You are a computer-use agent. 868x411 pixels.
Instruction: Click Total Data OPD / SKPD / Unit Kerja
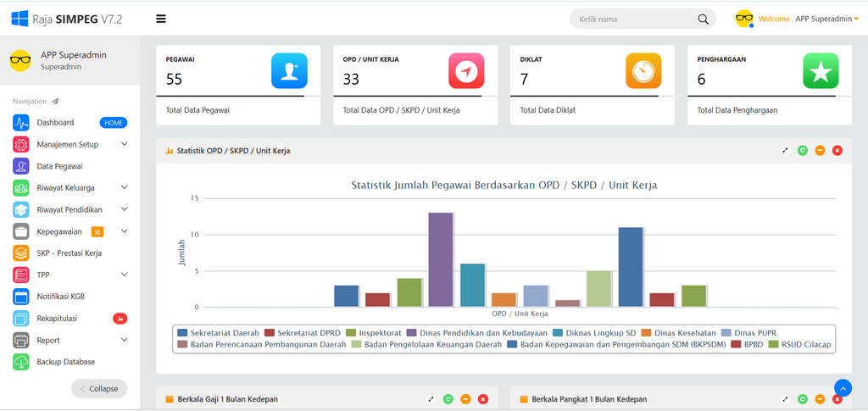pyautogui.click(x=401, y=110)
